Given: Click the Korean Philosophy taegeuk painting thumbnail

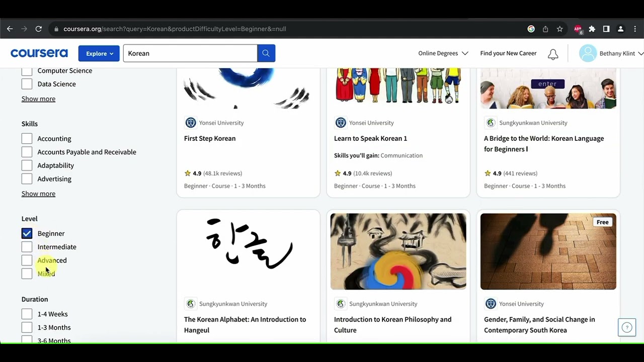Looking at the screenshot, I should click(398, 251).
